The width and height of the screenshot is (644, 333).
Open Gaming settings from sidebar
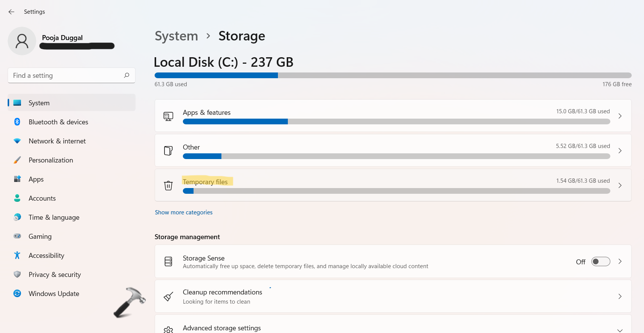40,236
